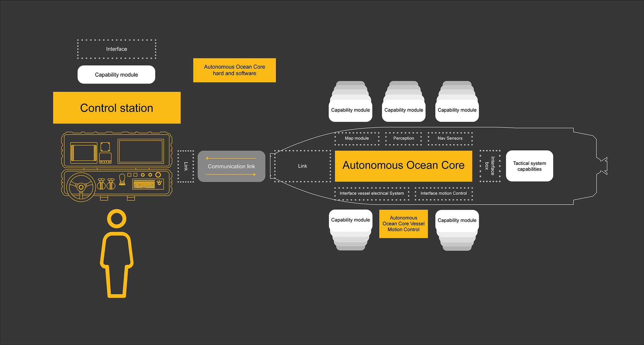The height and width of the screenshot is (345, 644).
Task: Toggle the Map module
Action: tap(356, 138)
